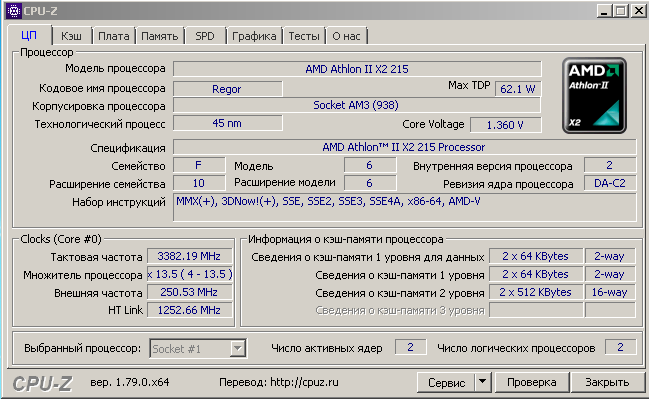This screenshot has width=649, height=399.
Task: Select the AMD Athlon II X2 215 model field
Action: tap(357, 69)
